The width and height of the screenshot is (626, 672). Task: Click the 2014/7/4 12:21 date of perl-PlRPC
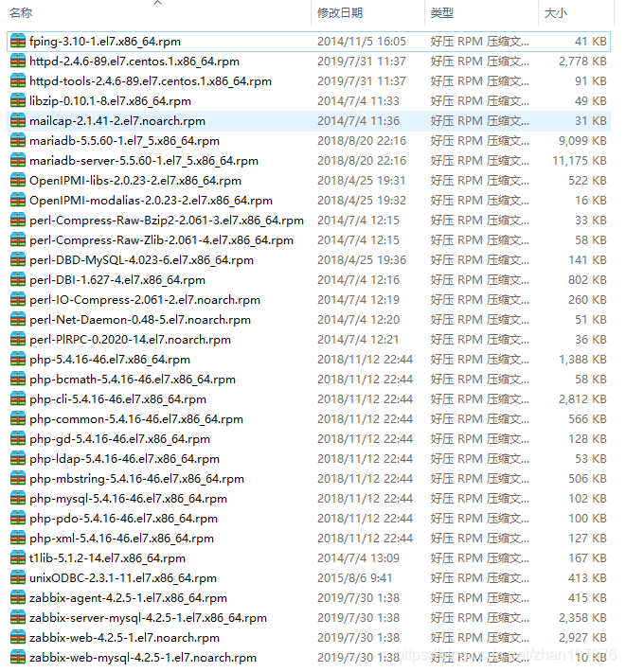(x=358, y=340)
